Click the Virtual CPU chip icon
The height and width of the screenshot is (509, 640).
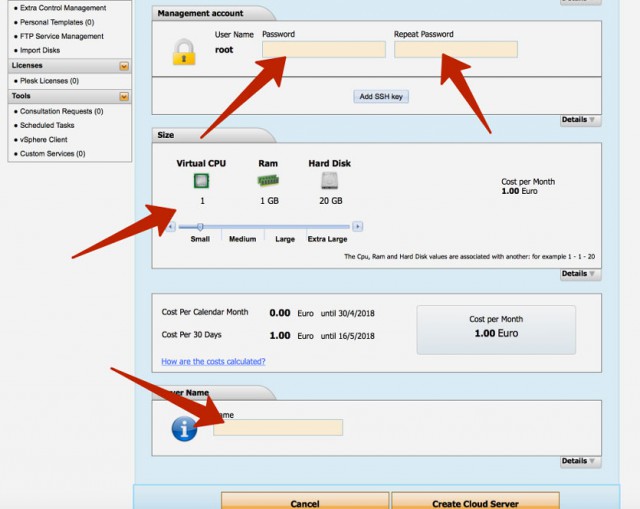[201, 181]
